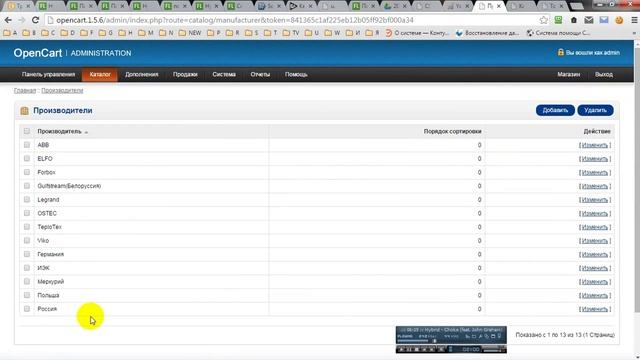The height and width of the screenshot is (360, 640).
Task: Check the Россия row checkbox
Action: coord(27,309)
